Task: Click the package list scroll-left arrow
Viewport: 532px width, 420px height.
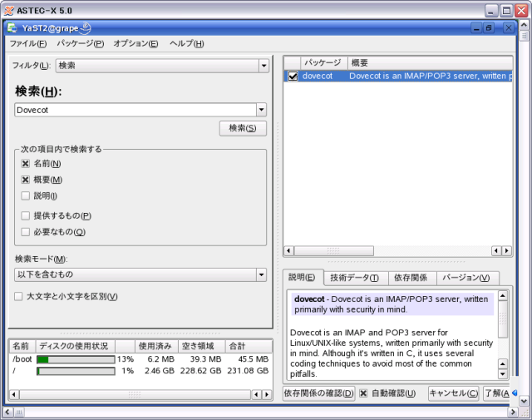Action: coord(289,250)
